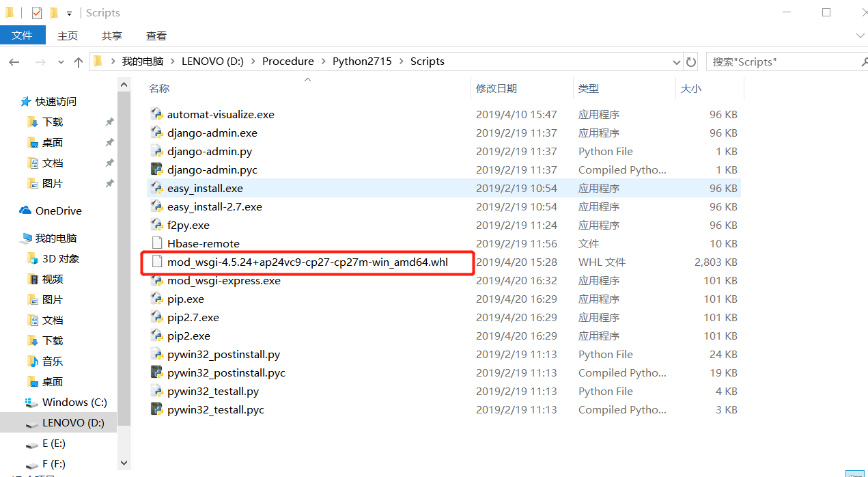This screenshot has height=477, width=868.
Task: Open the address bar history dropdown
Action: click(676, 62)
